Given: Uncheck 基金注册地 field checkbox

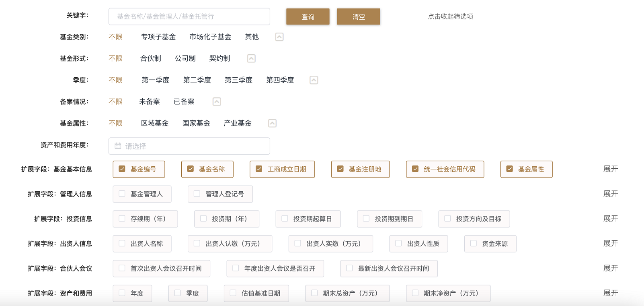Looking at the screenshot, I should tap(340, 169).
